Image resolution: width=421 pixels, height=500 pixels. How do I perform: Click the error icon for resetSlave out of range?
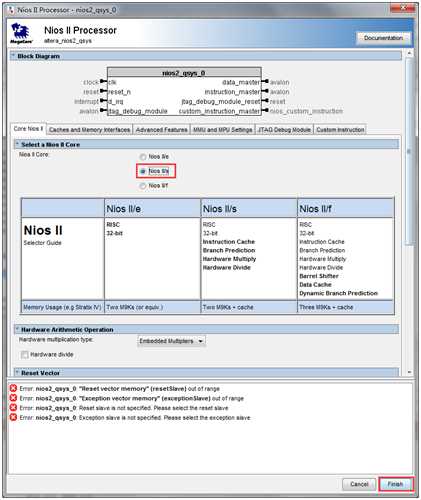(13, 388)
